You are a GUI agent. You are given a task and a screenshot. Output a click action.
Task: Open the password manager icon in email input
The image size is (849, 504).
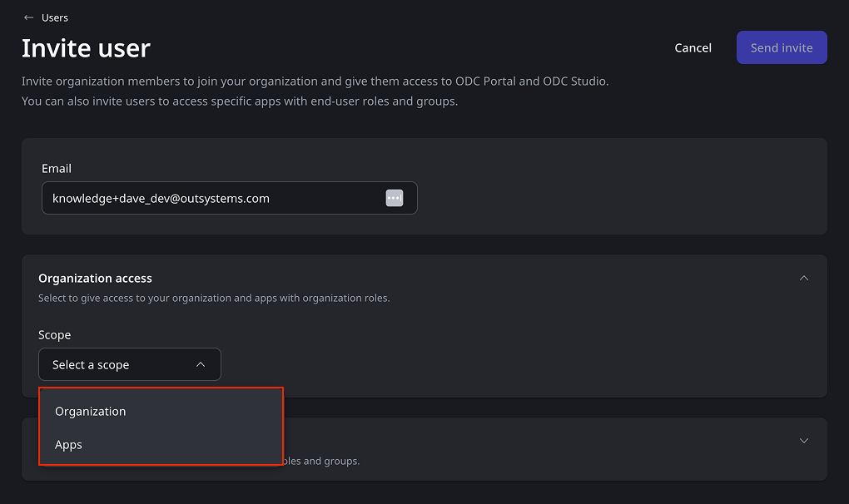pyautogui.click(x=394, y=197)
